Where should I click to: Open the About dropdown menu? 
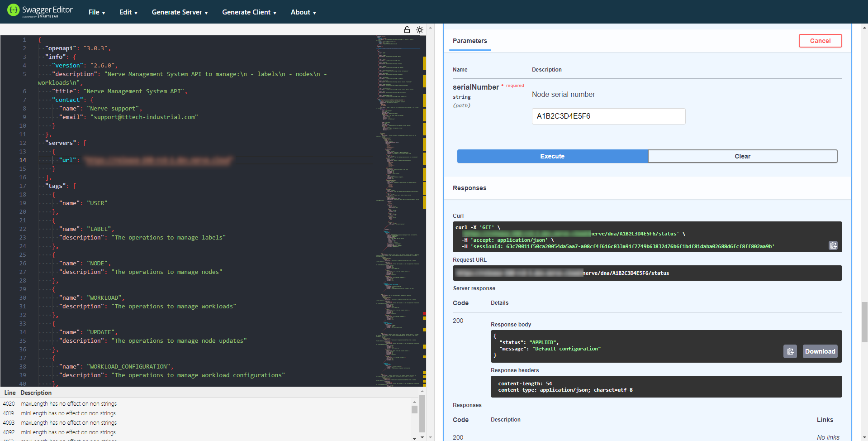point(303,12)
